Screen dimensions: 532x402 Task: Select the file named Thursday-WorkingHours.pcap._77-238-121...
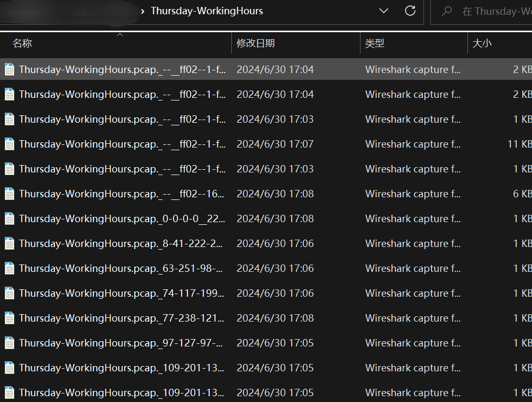click(121, 318)
